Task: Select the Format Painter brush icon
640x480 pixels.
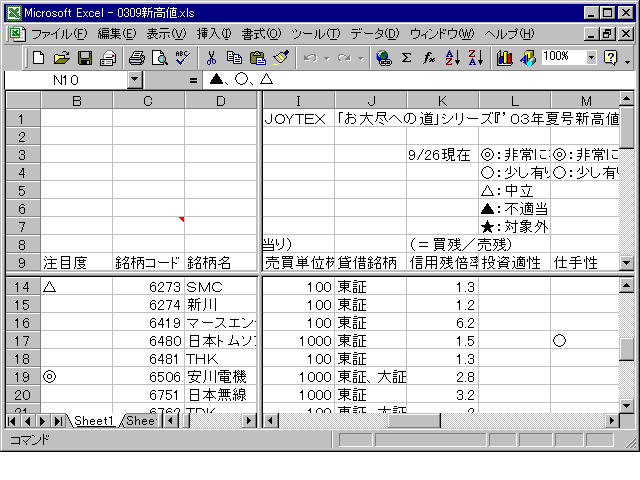Action: [x=281, y=58]
